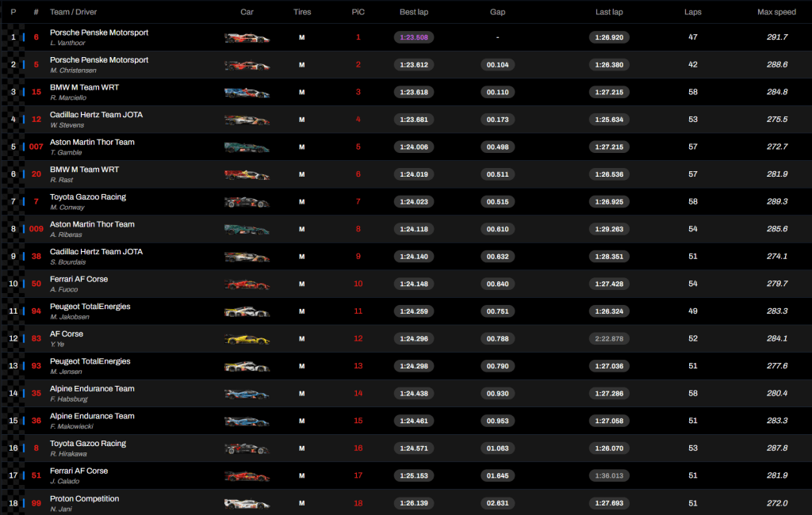Click gap value 00.640
Image resolution: width=812 pixels, height=515 pixels.
click(498, 284)
